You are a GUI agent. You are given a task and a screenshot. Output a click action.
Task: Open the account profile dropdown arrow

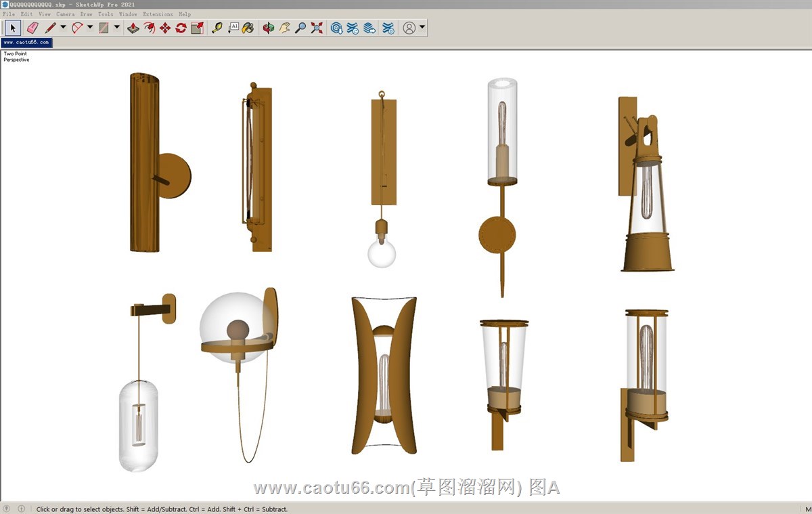coord(422,28)
